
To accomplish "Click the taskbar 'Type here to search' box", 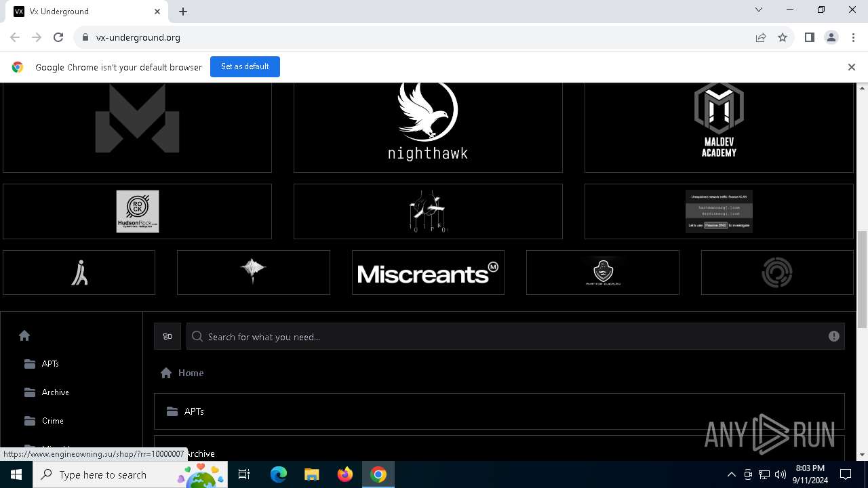I will point(130,474).
